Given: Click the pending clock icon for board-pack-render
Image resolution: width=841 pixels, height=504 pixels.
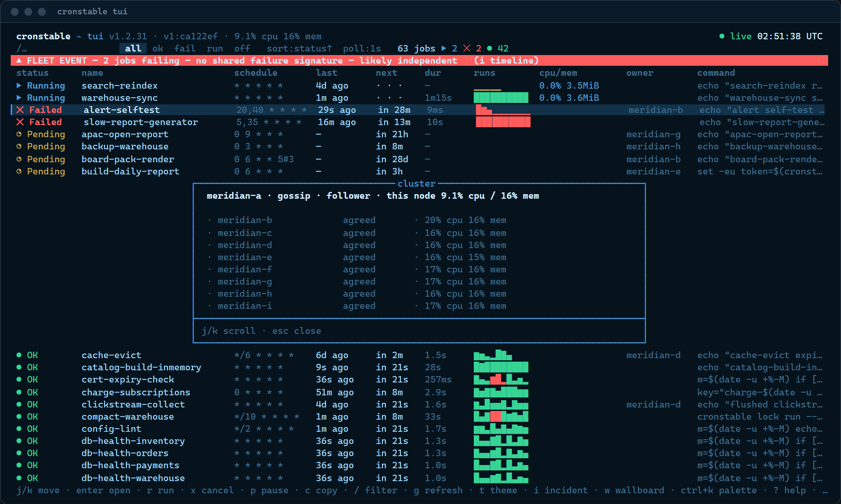Looking at the screenshot, I should tap(19, 159).
